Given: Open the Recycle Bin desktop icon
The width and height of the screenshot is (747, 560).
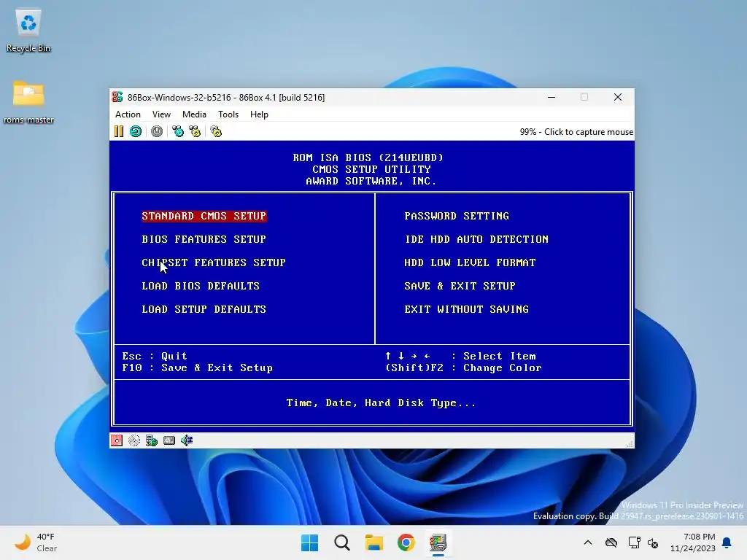Looking at the screenshot, I should click(28, 31).
